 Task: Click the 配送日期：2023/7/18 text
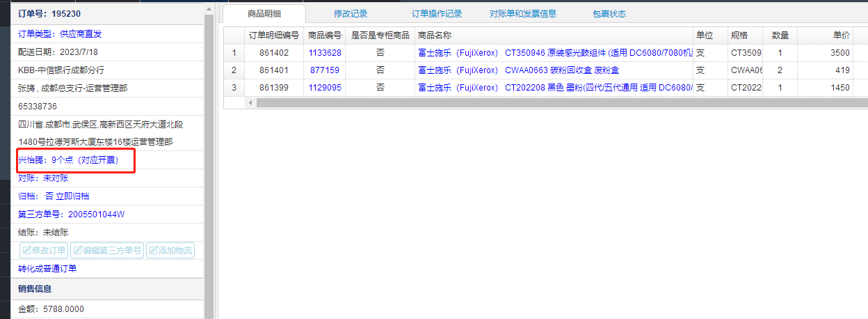57,52
